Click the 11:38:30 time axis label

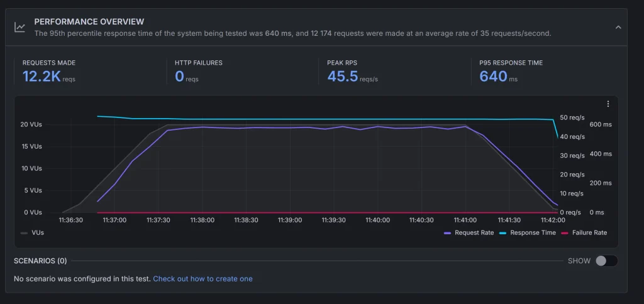(246, 220)
